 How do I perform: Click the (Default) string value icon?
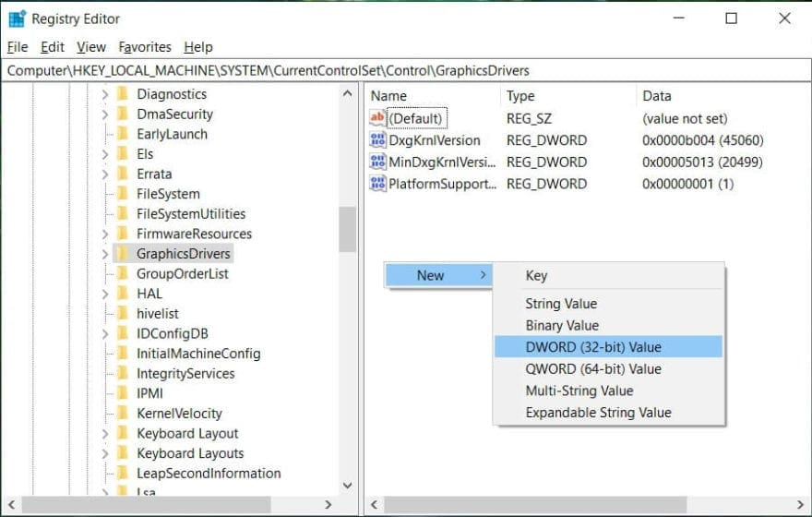377,118
